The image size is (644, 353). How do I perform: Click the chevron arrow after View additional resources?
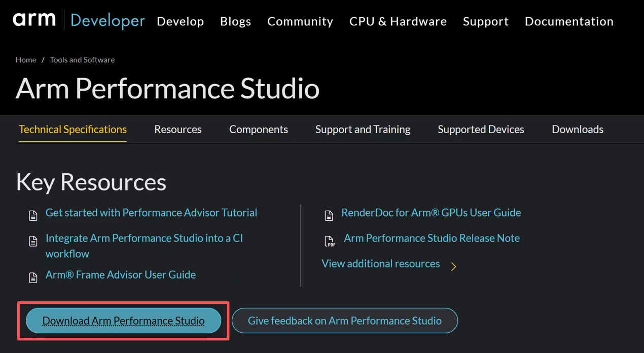click(453, 266)
